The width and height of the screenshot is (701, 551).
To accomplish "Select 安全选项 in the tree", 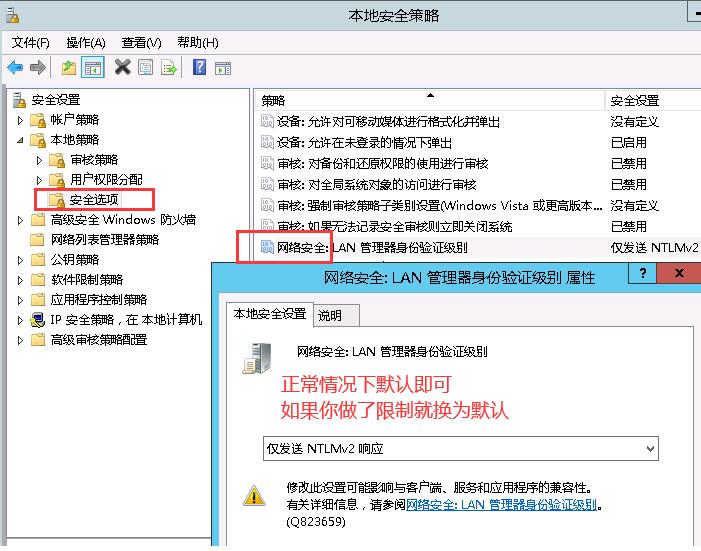I will pos(94,199).
